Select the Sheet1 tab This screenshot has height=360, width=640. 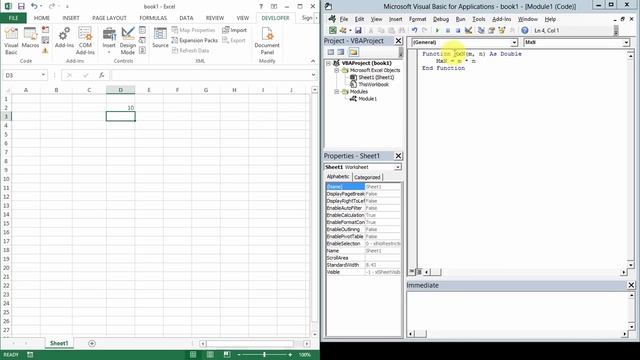59,343
